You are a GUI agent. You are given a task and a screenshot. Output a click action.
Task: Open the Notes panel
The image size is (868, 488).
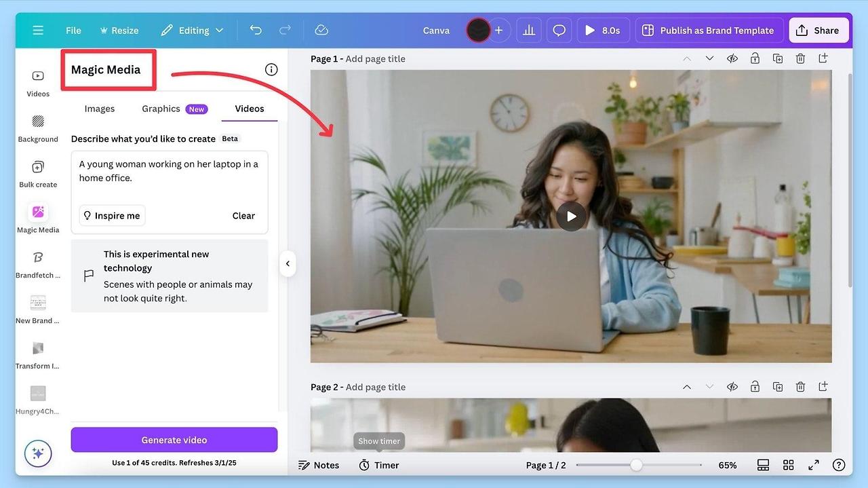click(x=319, y=465)
